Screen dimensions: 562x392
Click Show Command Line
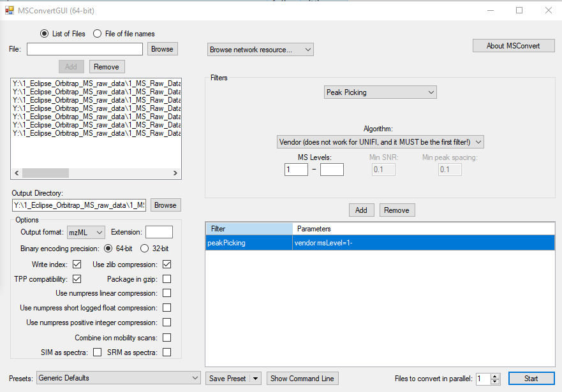tap(302, 377)
